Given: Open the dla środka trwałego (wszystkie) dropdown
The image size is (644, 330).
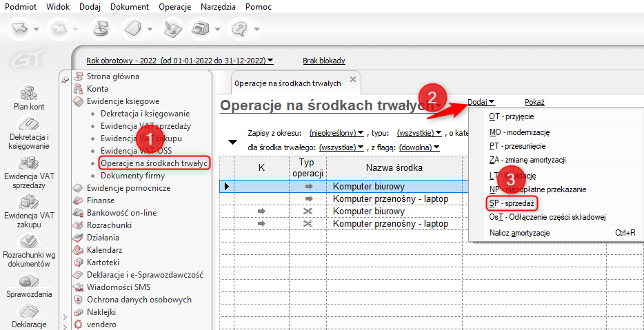Looking at the screenshot, I should 341,147.
